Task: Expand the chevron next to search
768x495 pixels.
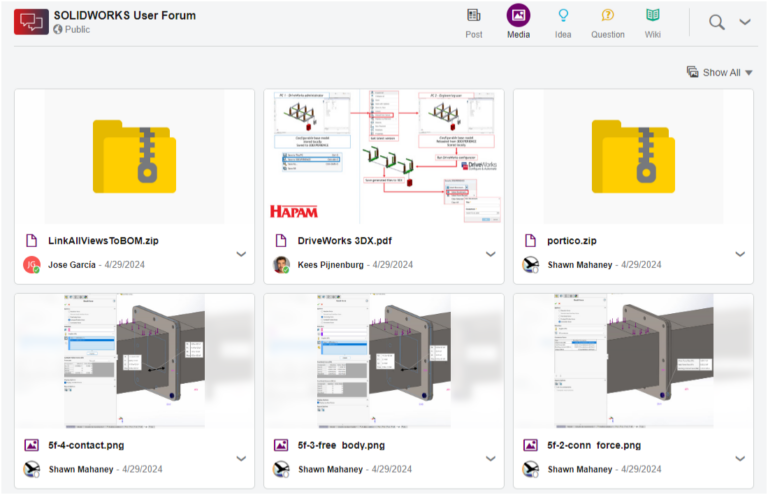Action: (745, 22)
